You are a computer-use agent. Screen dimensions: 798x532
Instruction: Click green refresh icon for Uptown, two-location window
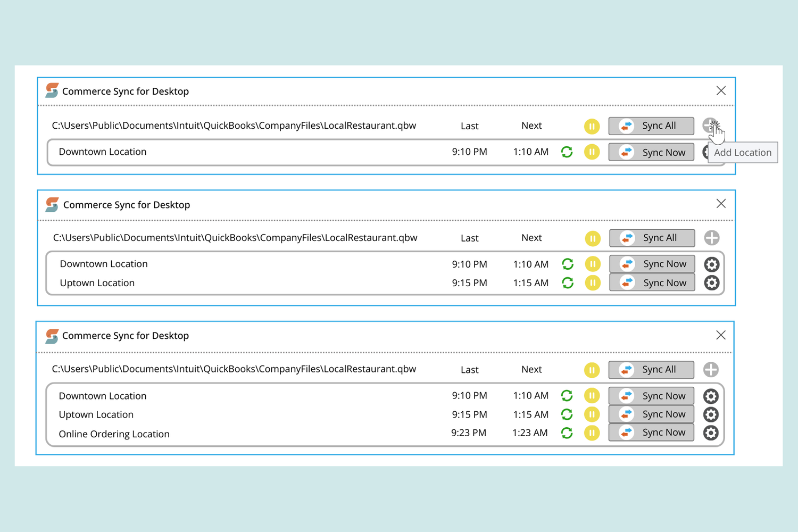[568, 283]
